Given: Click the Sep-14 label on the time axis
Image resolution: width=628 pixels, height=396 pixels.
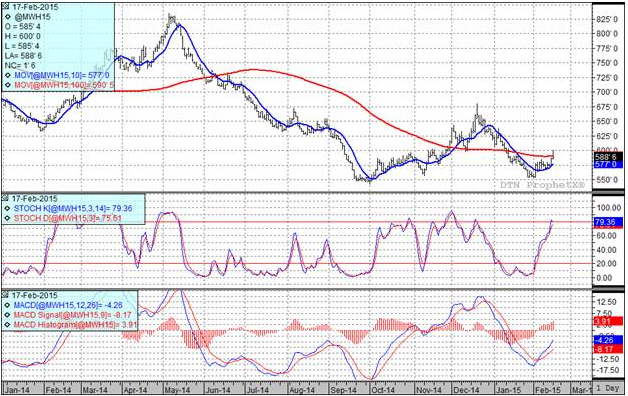Looking at the screenshot, I should coord(344,389).
